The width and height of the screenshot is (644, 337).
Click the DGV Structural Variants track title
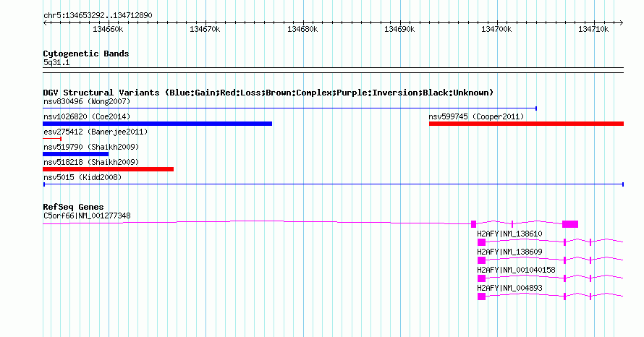[x=268, y=93]
